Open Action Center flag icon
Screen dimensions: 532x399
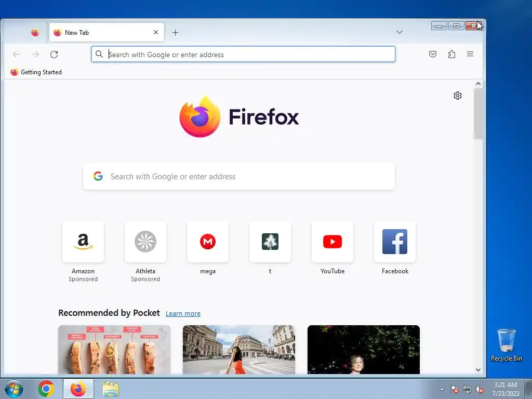point(455,390)
